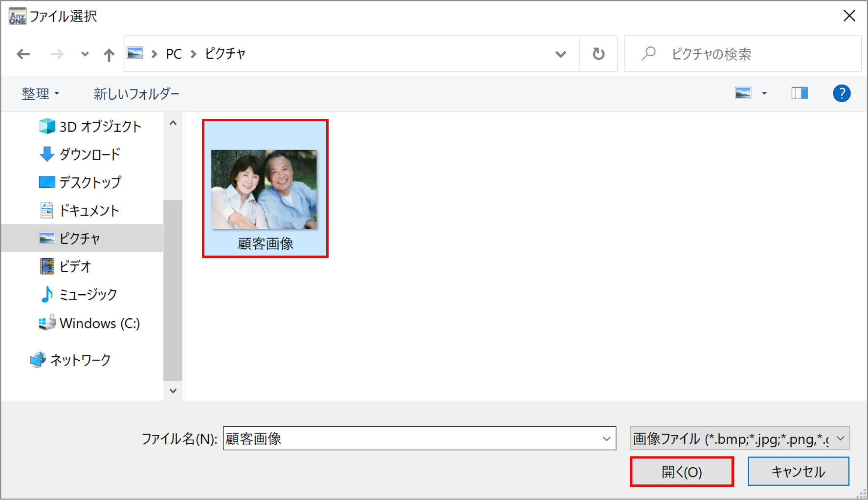868x500 pixels.
Task: Open the 整理 menu
Action: click(40, 94)
